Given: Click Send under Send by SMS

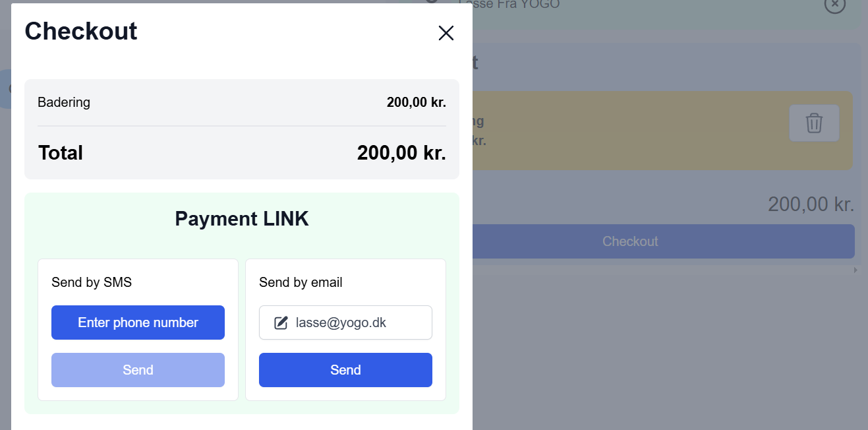Looking at the screenshot, I should (138, 370).
